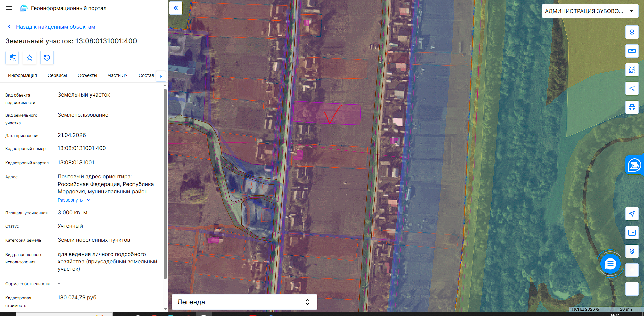Zoom out the map with minus
644x316 pixels.
point(632,289)
